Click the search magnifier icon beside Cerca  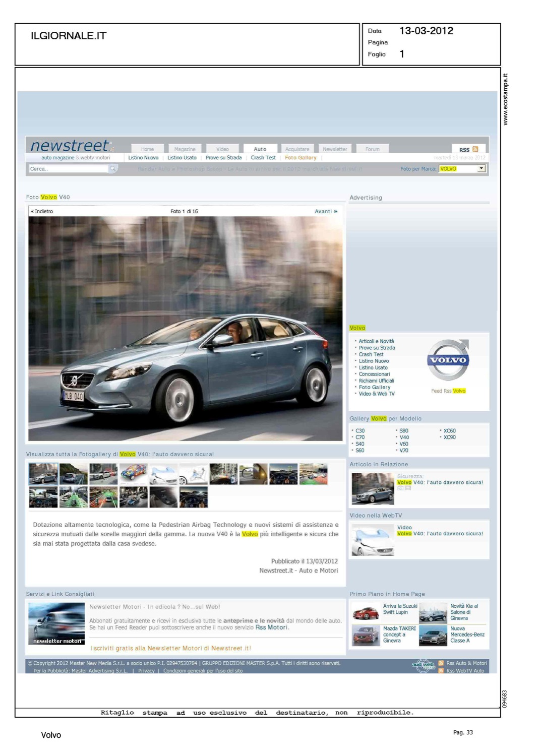[113, 169]
